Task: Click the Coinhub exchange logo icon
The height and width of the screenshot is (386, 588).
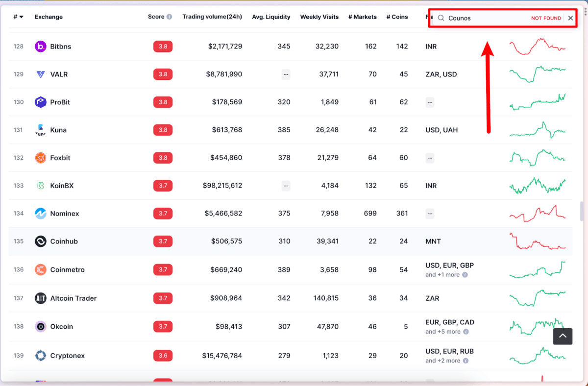Action: 41,241
